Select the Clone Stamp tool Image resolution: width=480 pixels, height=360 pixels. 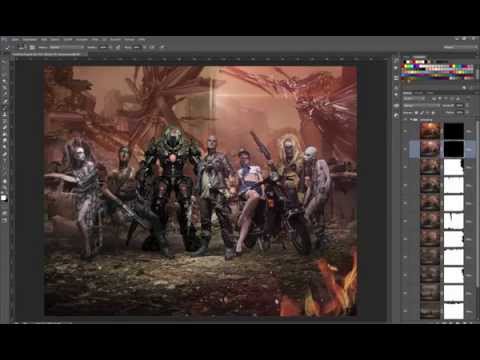tap(5, 115)
